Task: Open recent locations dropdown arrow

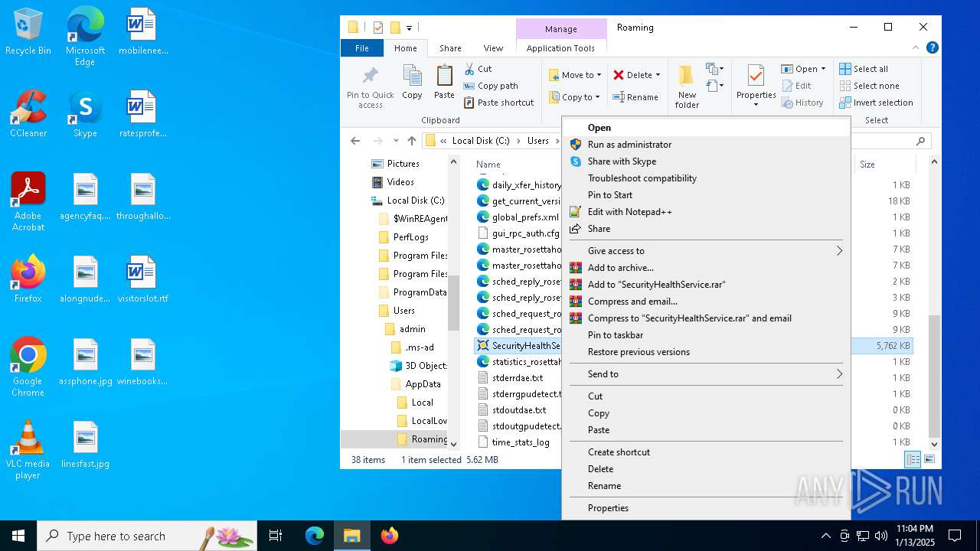Action: (396, 141)
